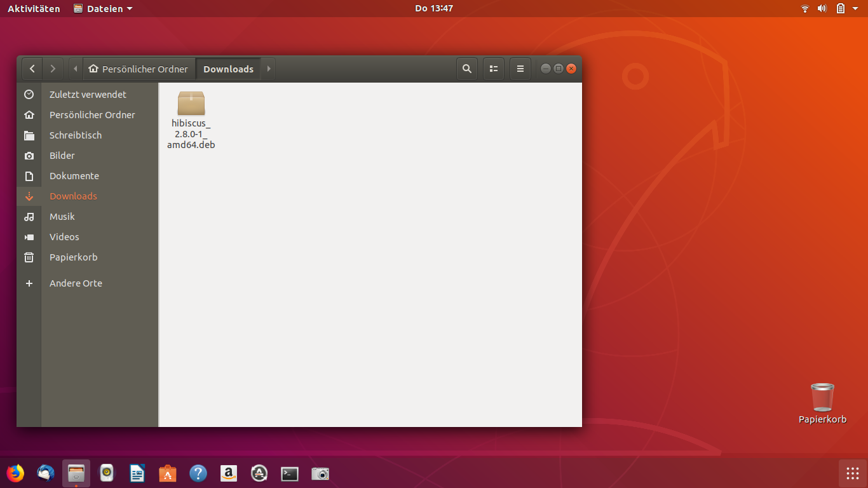Go back with the left arrow button
The width and height of the screenshot is (868, 488).
[32, 69]
